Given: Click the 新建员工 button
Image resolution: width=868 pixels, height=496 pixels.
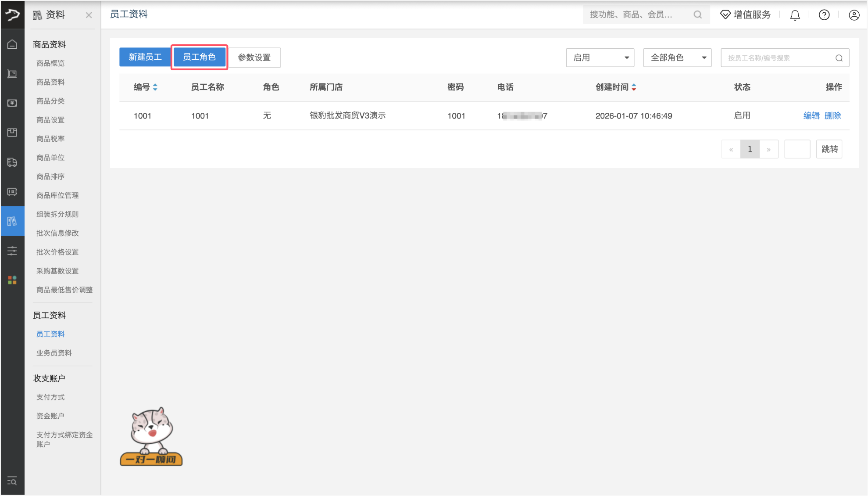Looking at the screenshot, I should (x=145, y=57).
